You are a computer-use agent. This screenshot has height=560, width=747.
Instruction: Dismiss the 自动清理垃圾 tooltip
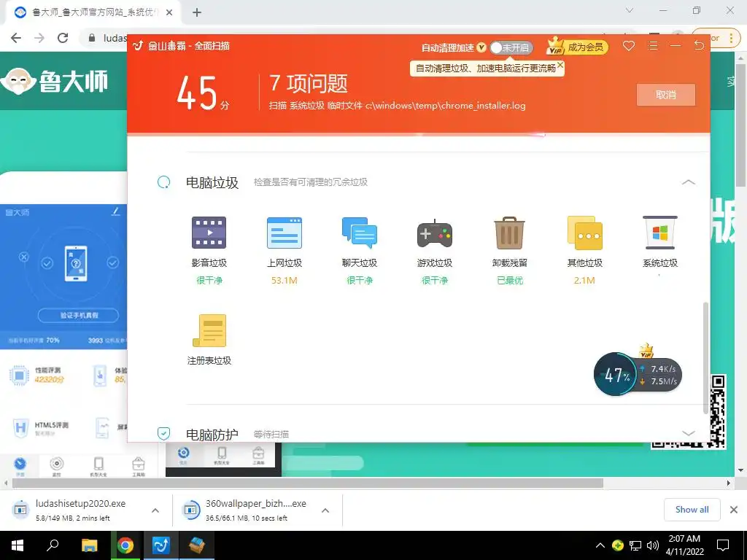(x=560, y=65)
